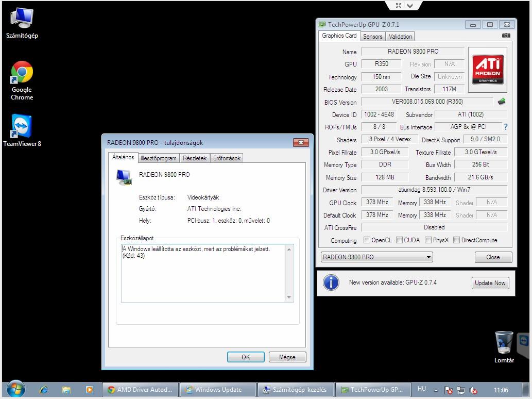Screen dimensions: 532x399
Task: Click the HU language indicator
Action: (422, 389)
